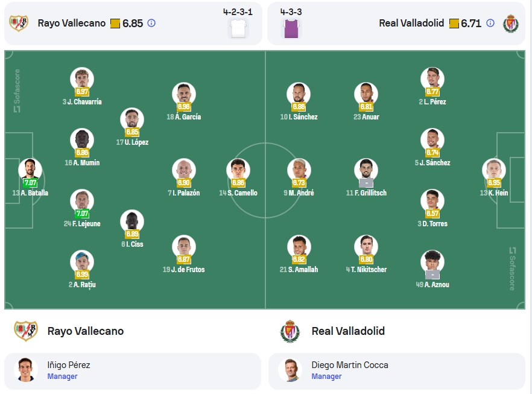This screenshot has height=394, width=532.
Task: Open goalkeeper A. Batalla's player avatar
Action: (x=30, y=170)
